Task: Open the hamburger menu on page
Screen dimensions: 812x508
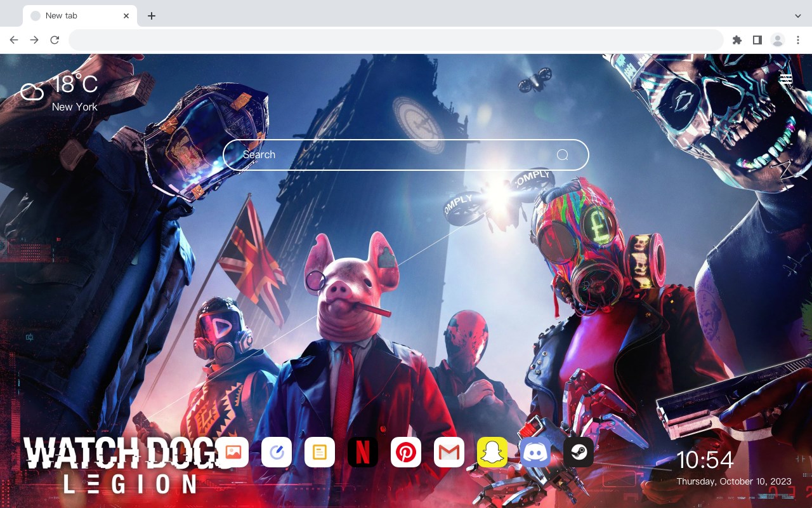Action: click(x=786, y=79)
